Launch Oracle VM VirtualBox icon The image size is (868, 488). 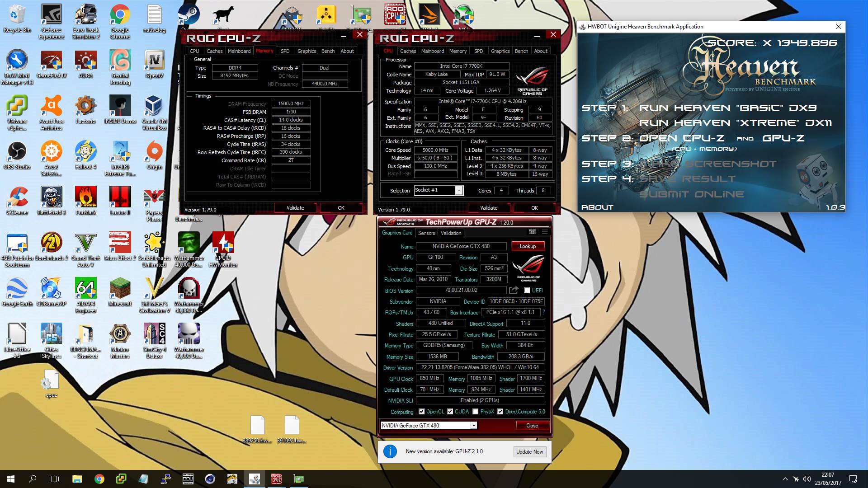click(x=154, y=113)
